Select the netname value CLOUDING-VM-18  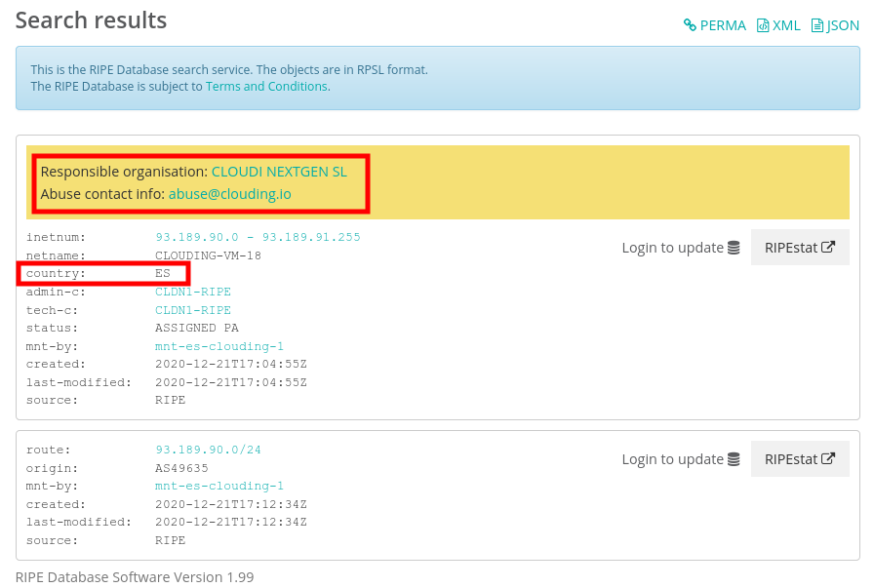click(208, 255)
